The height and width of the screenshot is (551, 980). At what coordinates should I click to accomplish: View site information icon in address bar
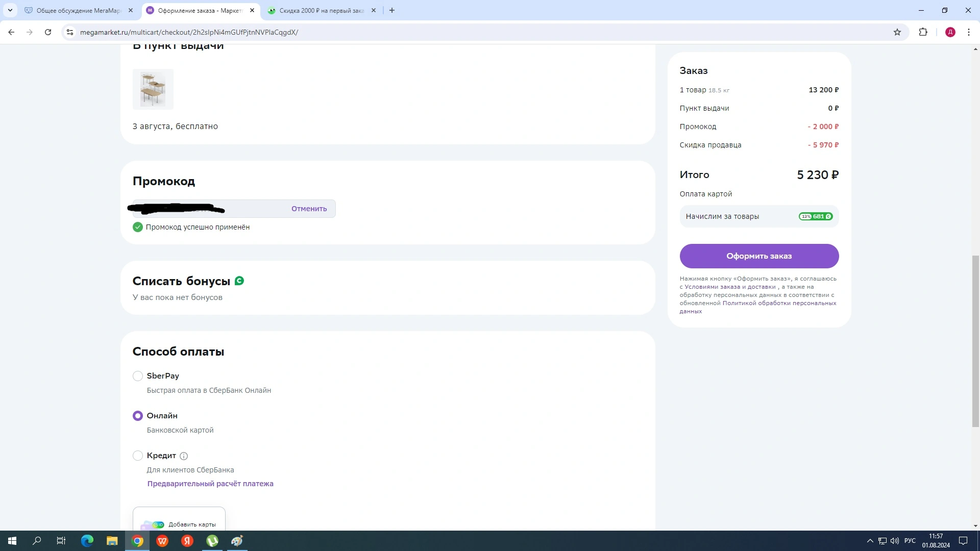tap(70, 32)
